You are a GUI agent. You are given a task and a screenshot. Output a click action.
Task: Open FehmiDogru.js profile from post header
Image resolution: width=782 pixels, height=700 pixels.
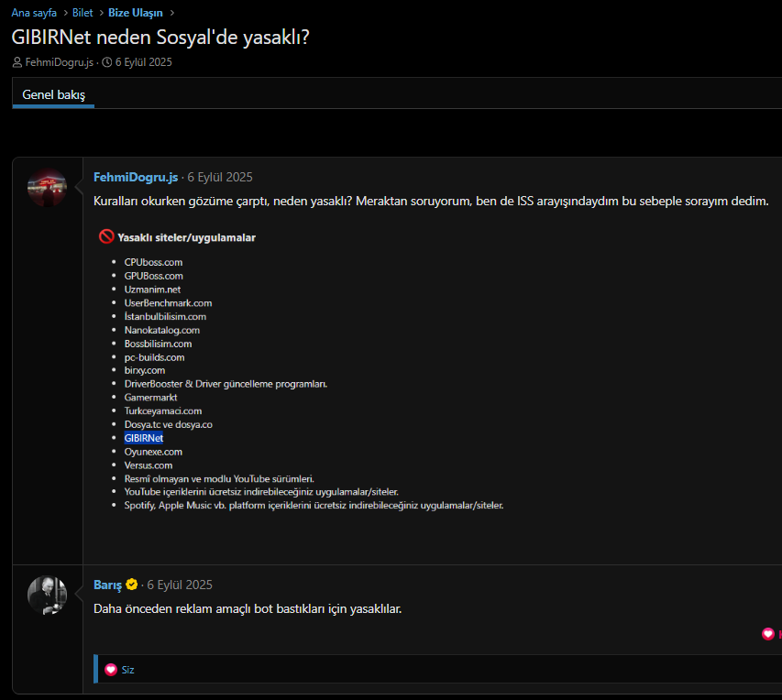(x=136, y=177)
